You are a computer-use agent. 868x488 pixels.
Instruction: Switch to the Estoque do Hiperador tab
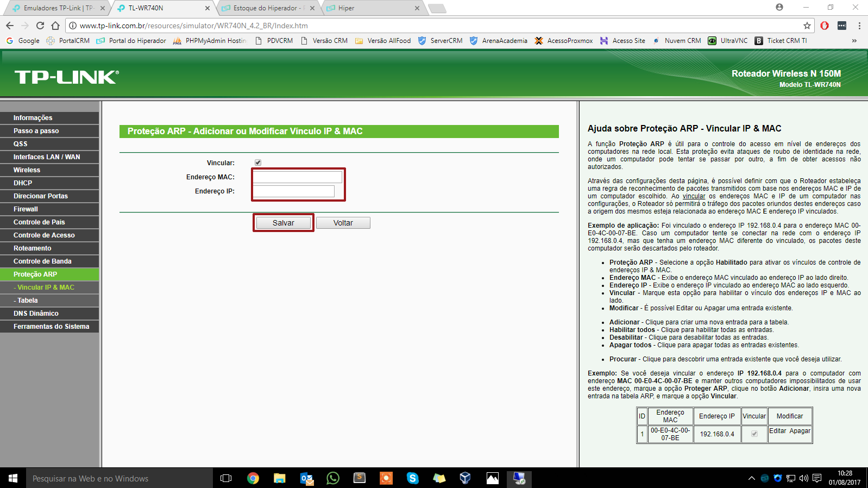(x=265, y=8)
